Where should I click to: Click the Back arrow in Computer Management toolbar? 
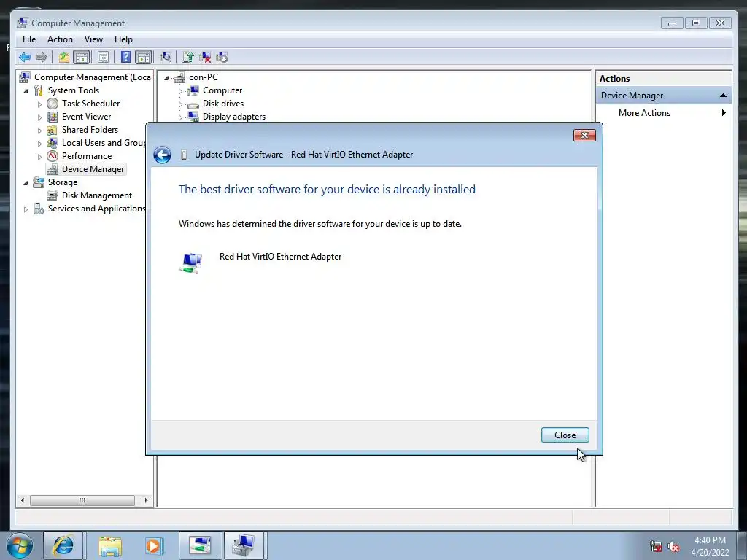[x=24, y=58]
